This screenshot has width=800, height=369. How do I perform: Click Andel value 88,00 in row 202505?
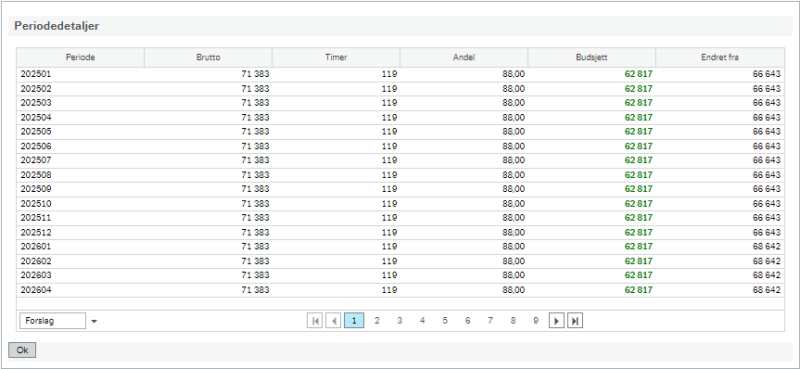click(513, 132)
